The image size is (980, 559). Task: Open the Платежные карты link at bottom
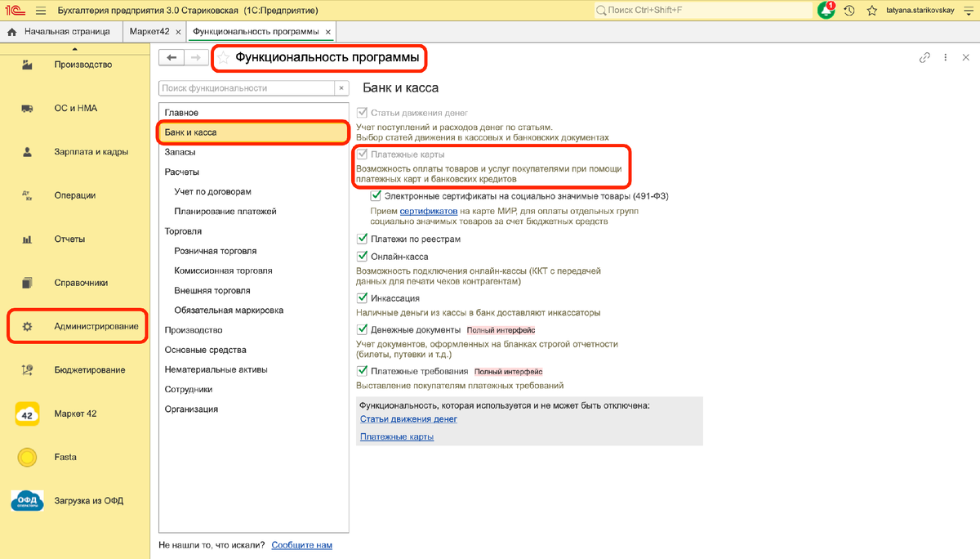click(397, 437)
